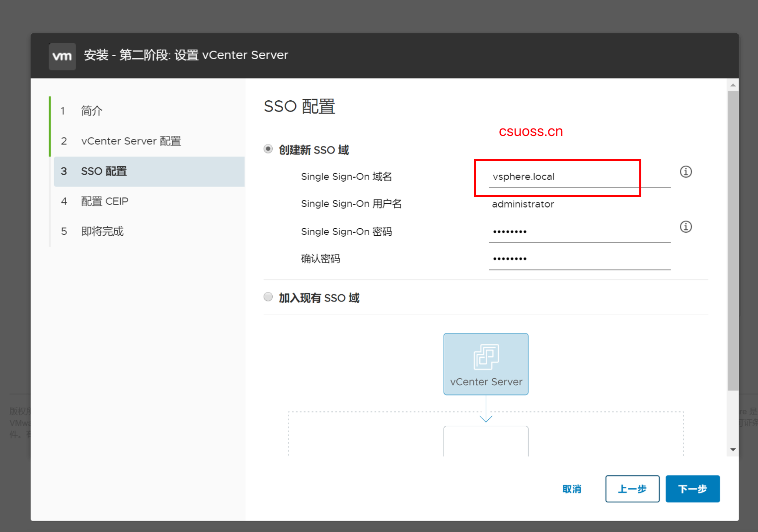Click the dialog title 安装 - 第二阶段 text
This screenshot has width=758, height=532.
pyautogui.click(x=186, y=55)
